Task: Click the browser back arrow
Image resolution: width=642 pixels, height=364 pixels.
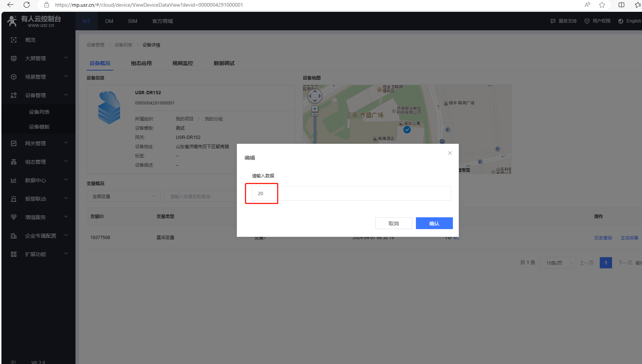Action: 10,5
